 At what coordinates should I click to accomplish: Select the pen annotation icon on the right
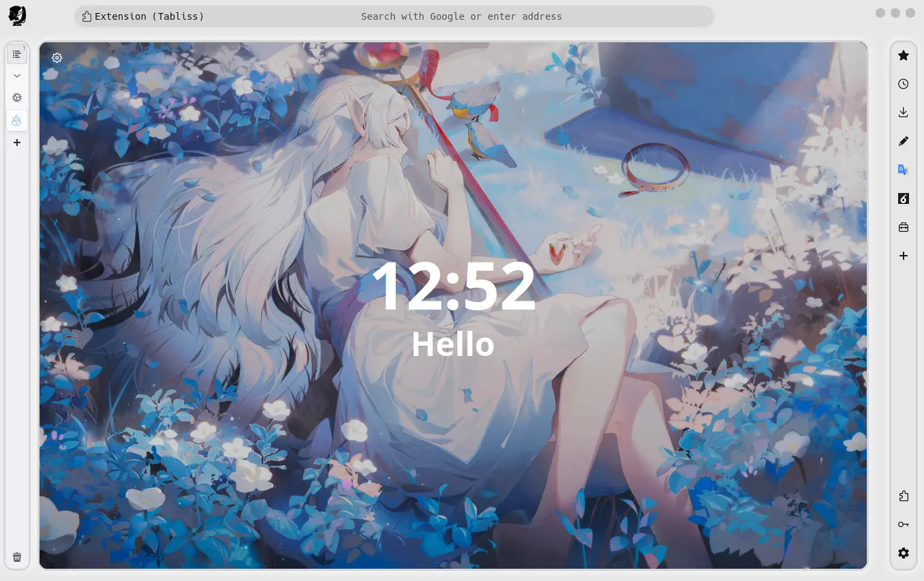[903, 140]
